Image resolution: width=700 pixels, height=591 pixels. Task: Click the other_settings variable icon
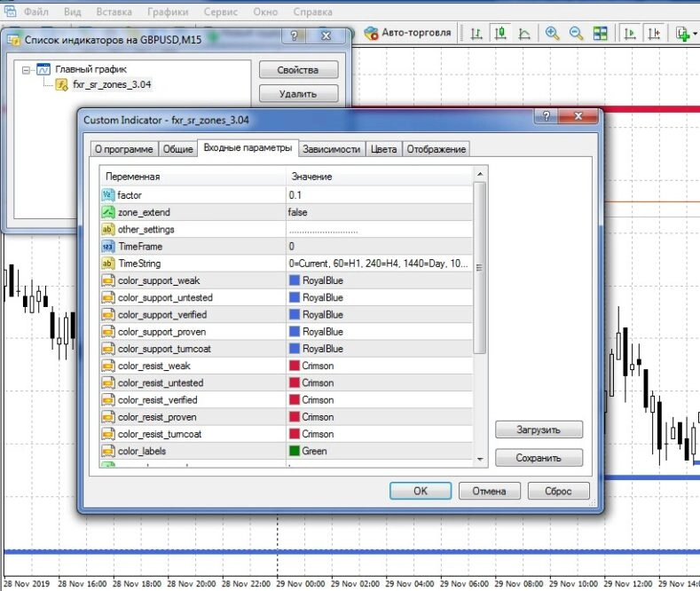pos(107,230)
